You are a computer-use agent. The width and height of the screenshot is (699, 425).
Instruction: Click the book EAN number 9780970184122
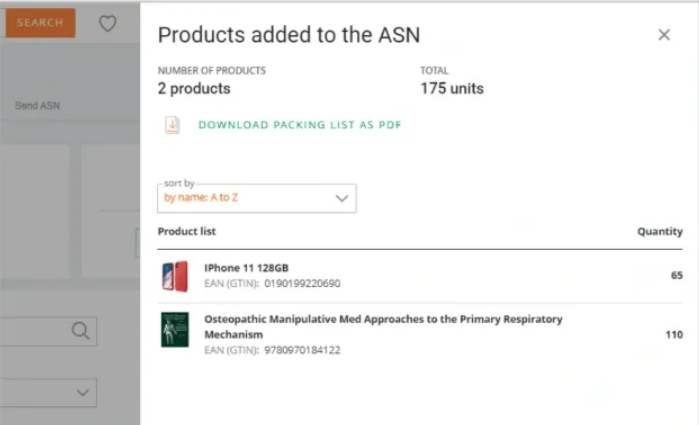coord(302,350)
